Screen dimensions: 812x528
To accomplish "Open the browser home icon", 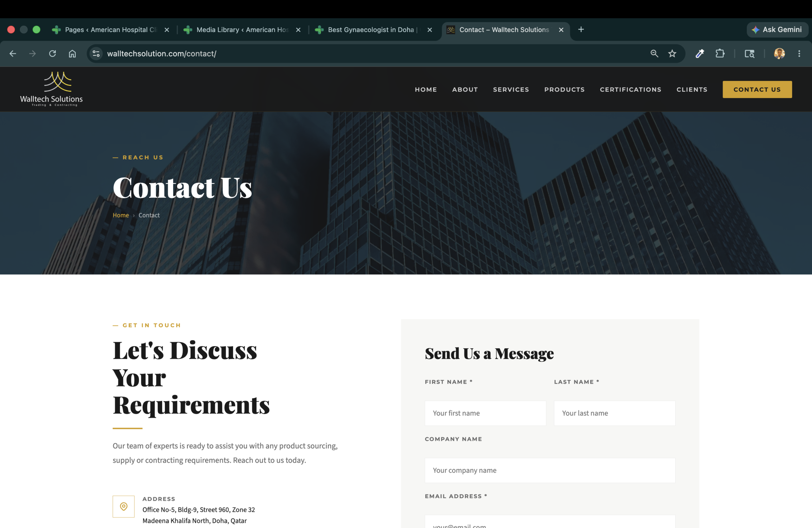I will [72, 54].
